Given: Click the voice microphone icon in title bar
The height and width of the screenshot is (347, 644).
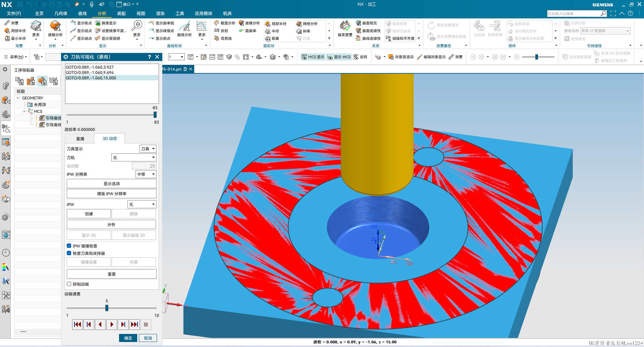Looking at the screenshot, I should (92, 4).
